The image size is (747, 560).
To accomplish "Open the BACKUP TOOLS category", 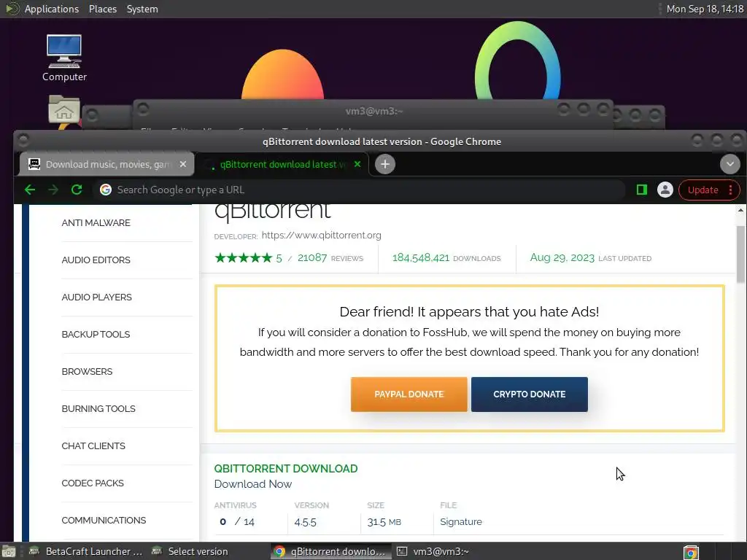I will pyautogui.click(x=96, y=334).
